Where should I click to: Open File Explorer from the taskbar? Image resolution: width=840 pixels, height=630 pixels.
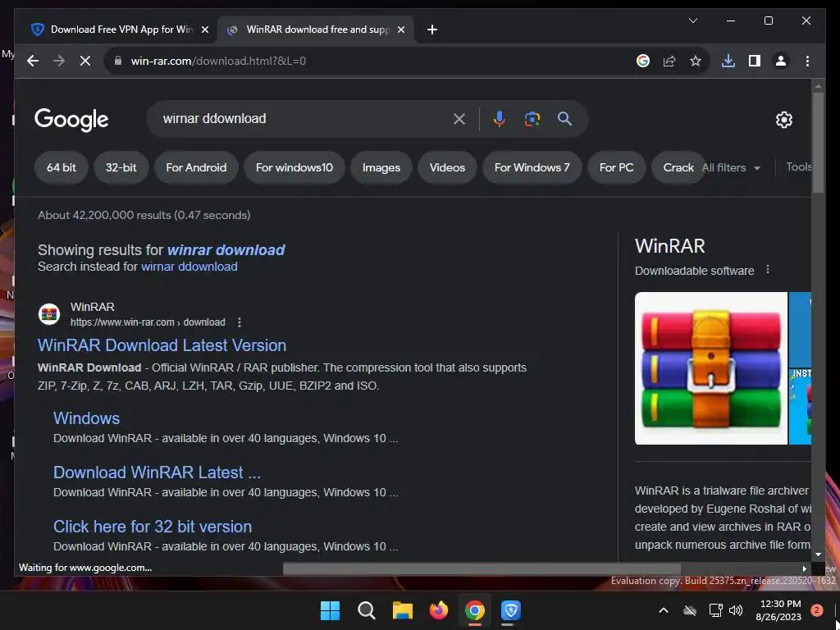click(x=402, y=610)
